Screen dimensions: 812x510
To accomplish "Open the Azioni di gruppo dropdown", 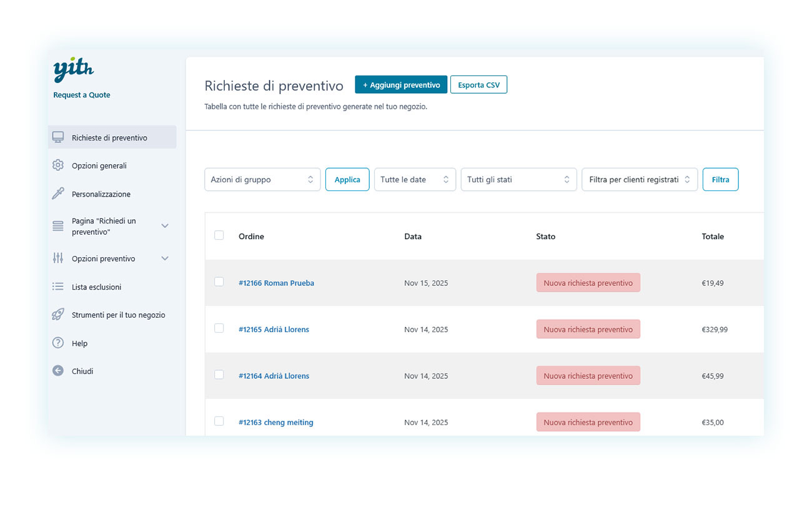I will pos(262,179).
